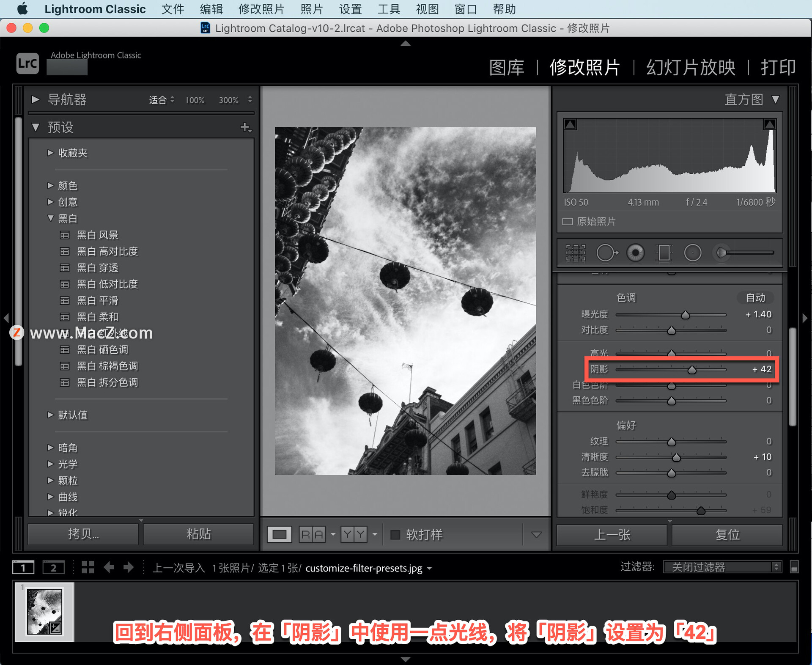
Task: Collapse the 黑白 preset group
Action: point(51,218)
